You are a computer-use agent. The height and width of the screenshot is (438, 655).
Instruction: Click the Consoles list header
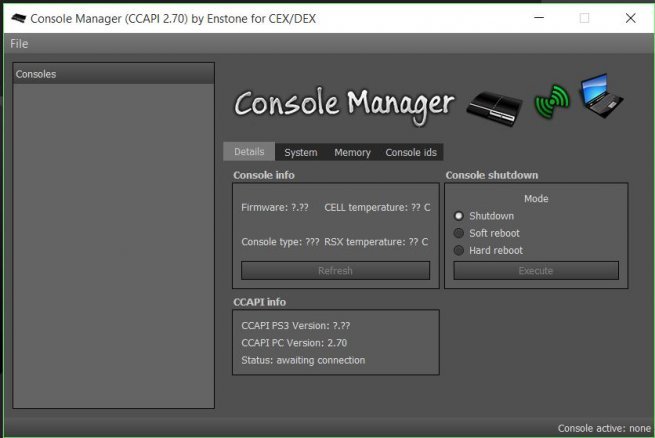pyautogui.click(x=114, y=73)
